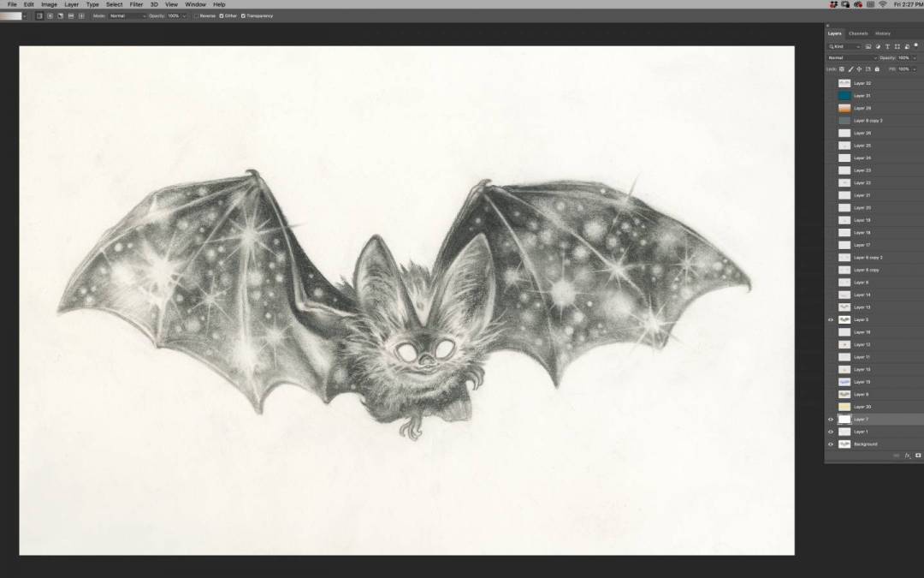
Task: Open the gradient Mode dropdown in options bar
Action: click(127, 15)
